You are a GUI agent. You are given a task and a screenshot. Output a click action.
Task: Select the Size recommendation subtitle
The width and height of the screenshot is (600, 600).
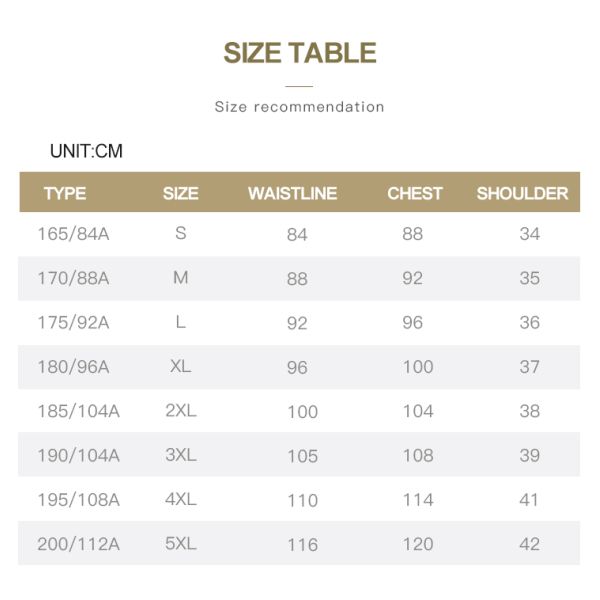pyautogui.click(x=299, y=107)
